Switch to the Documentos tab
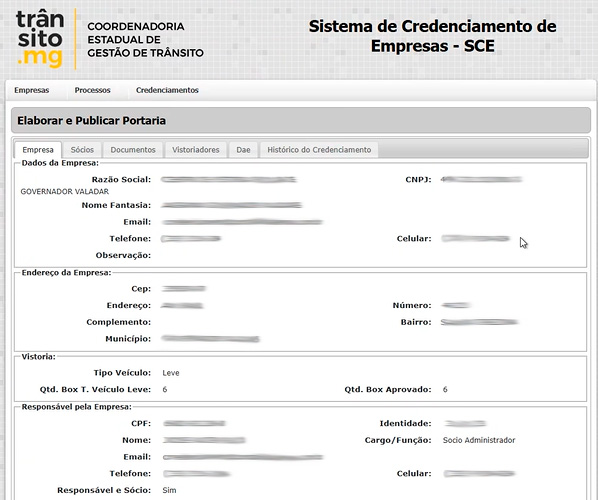598x500 pixels. pyautogui.click(x=133, y=150)
